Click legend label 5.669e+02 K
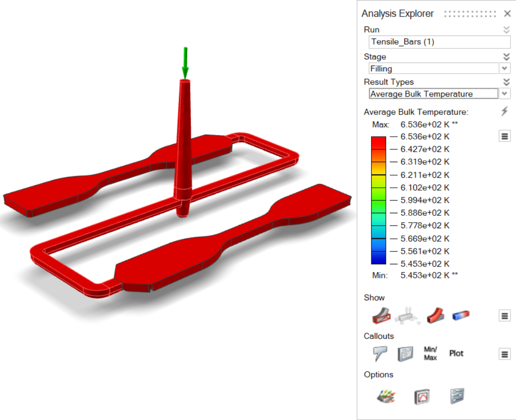The width and height of the screenshot is (516, 420). pos(425,238)
